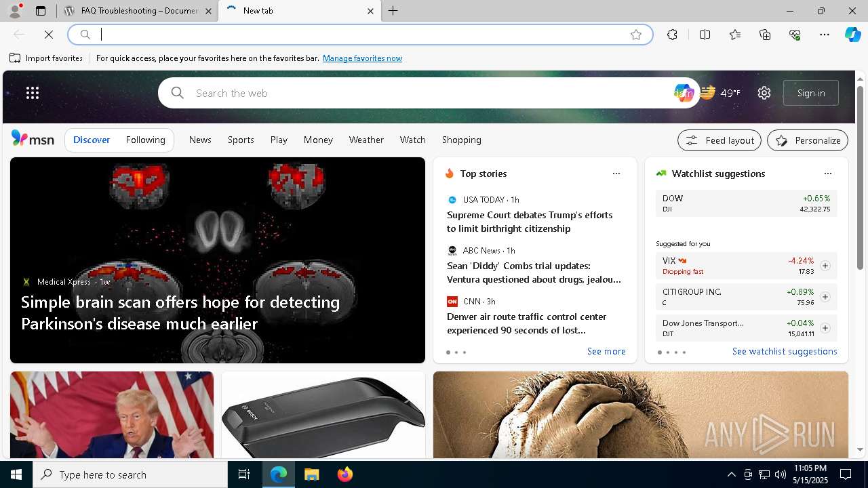Open the Windows Start menu

click(16, 474)
